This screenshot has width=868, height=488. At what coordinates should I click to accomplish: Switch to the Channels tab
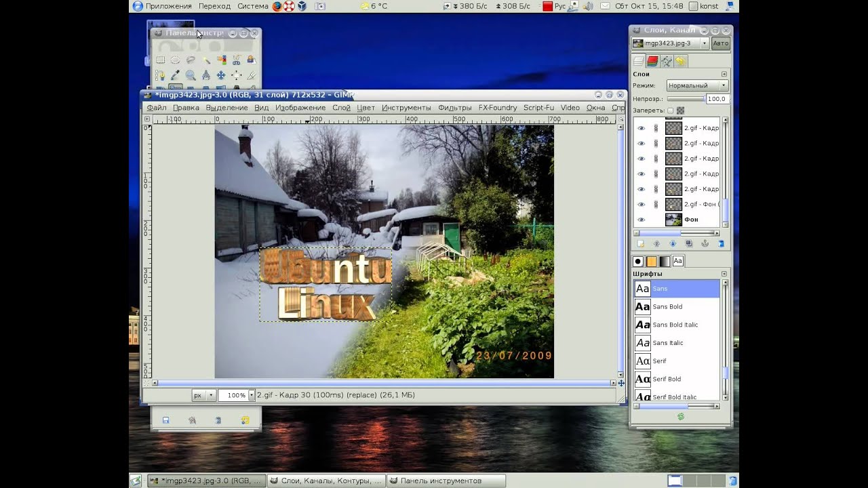click(652, 61)
